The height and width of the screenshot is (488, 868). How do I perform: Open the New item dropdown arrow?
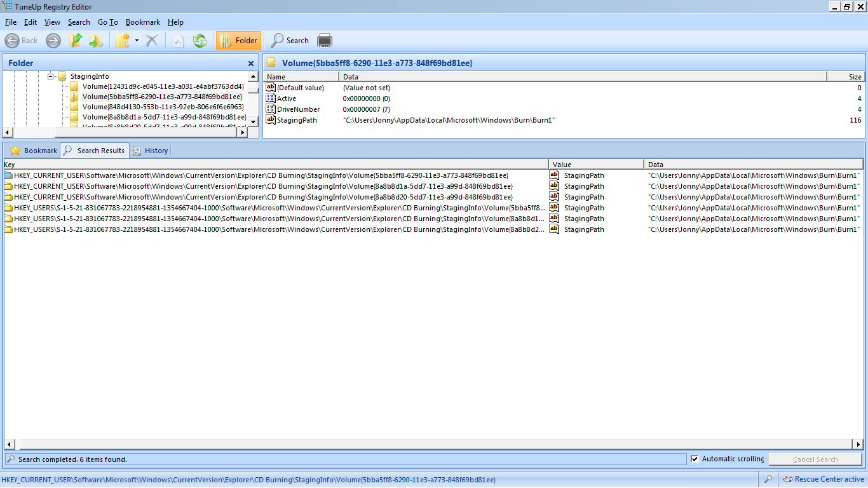(137, 41)
